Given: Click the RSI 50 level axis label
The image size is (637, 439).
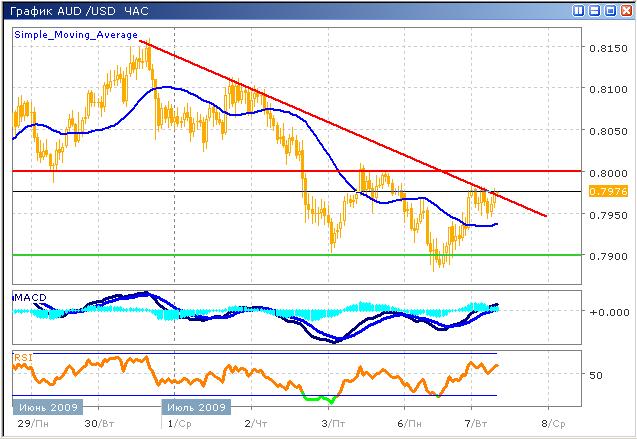Looking at the screenshot, I should coord(596,376).
